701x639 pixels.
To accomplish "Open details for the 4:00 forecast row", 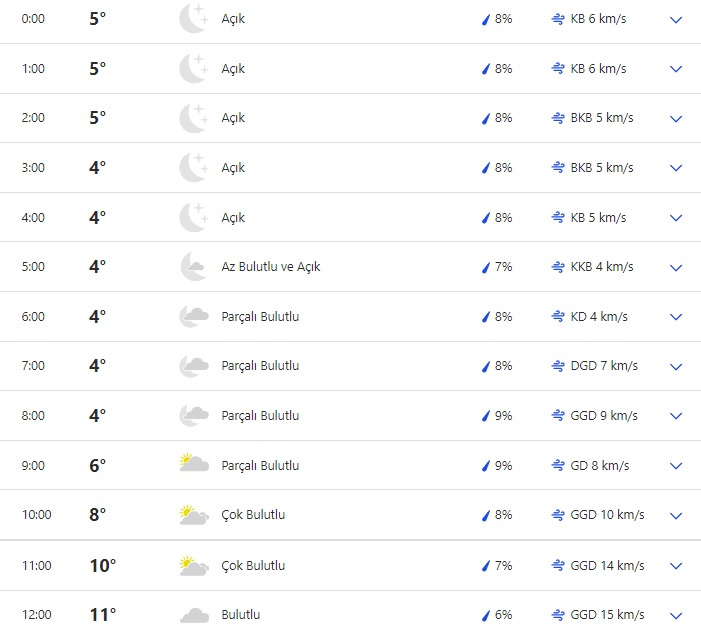I will (x=676, y=218).
